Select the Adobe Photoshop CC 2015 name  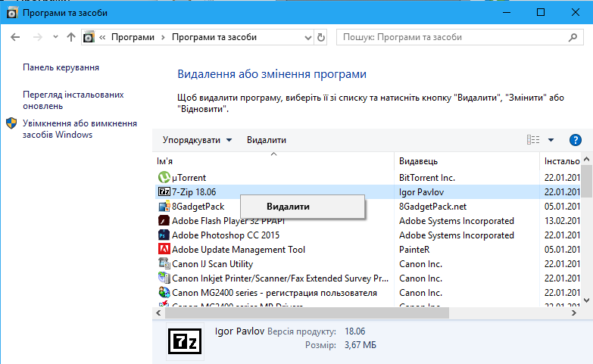pos(226,235)
